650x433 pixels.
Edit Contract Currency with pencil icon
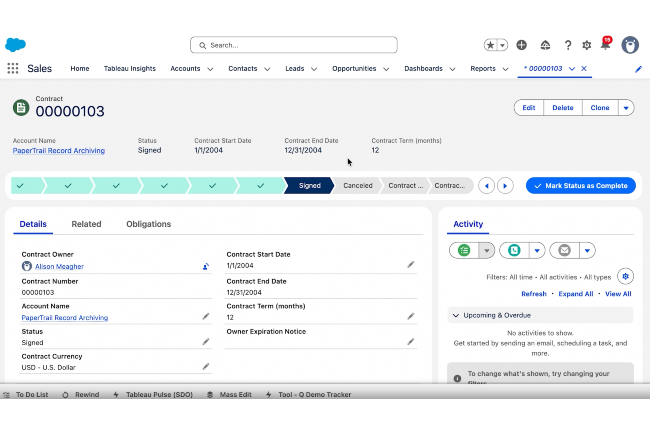tap(206, 367)
